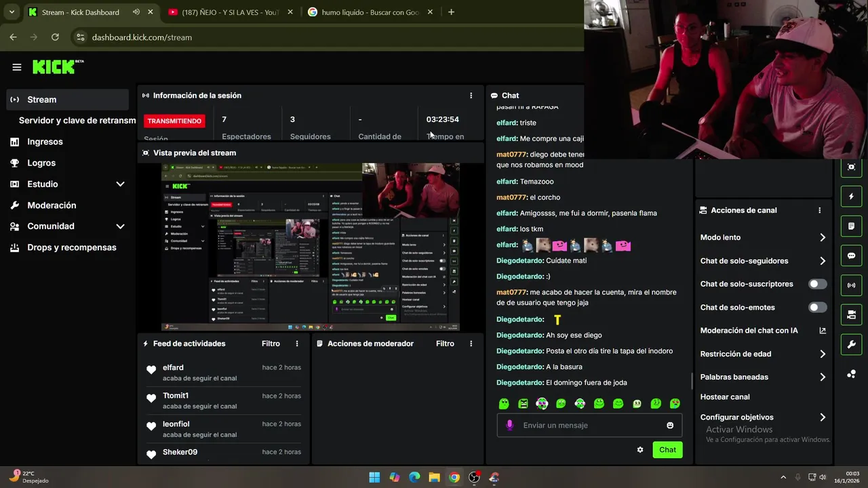Open Feed de actividades options menu
Image resolution: width=868 pixels, height=488 pixels.
pyautogui.click(x=297, y=344)
